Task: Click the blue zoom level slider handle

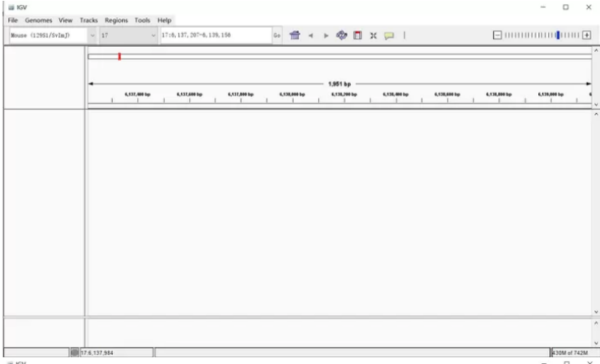Action: 559,36
